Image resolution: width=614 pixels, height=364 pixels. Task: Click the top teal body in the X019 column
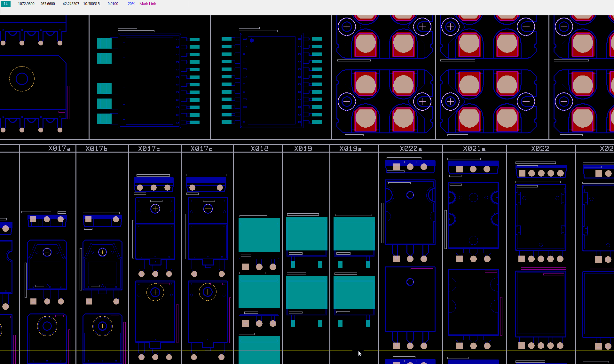coord(307,233)
